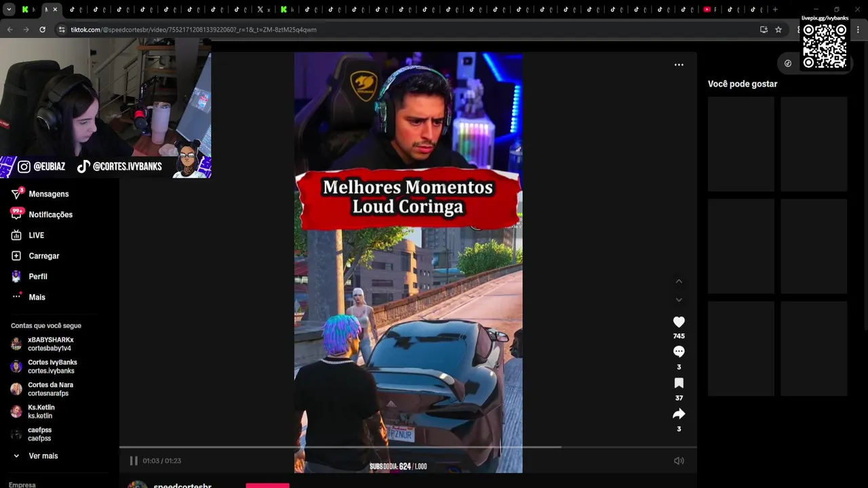Click the Empresa footer text
Screen dimensions: 868x488
point(23,485)
